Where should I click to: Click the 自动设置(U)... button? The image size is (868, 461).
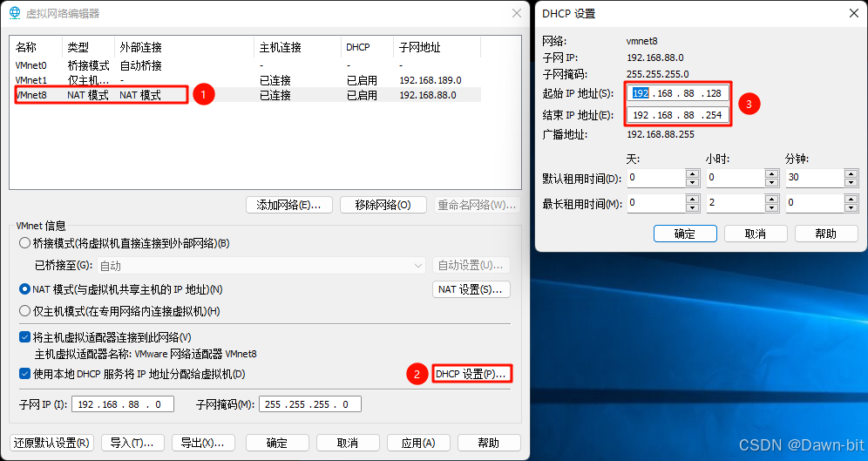coord(471,266)
